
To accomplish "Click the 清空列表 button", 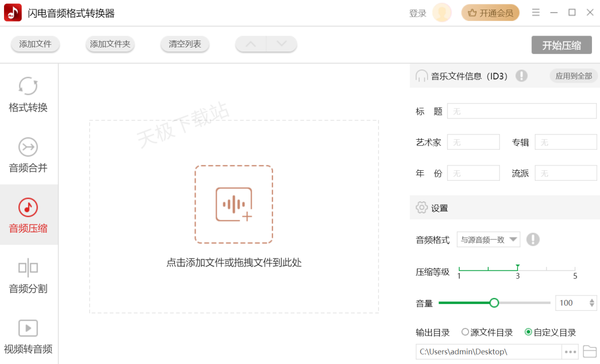I will pos(185,44).
